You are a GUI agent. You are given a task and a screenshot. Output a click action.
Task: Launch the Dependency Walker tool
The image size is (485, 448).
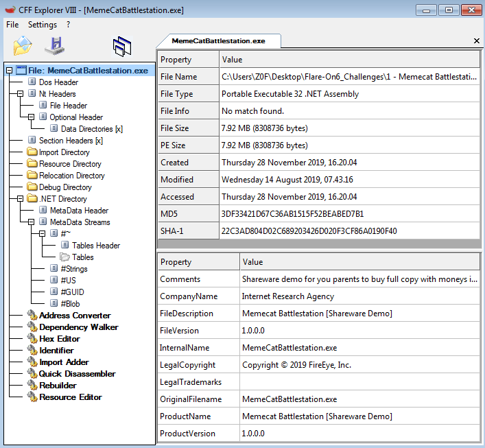click(x=78, y=327)
